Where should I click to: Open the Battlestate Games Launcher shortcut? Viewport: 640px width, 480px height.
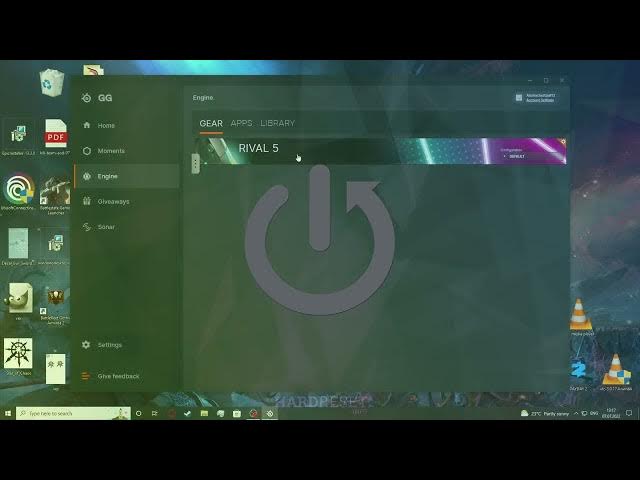click(56, 195)
